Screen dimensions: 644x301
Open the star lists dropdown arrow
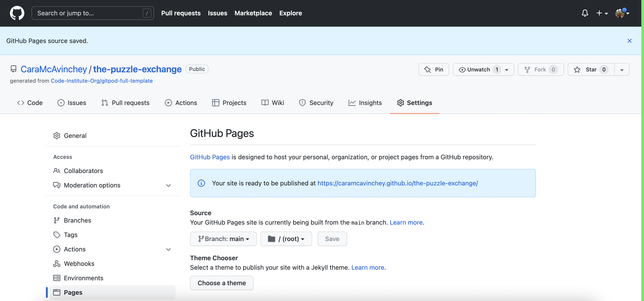click(x=622, y=70)
